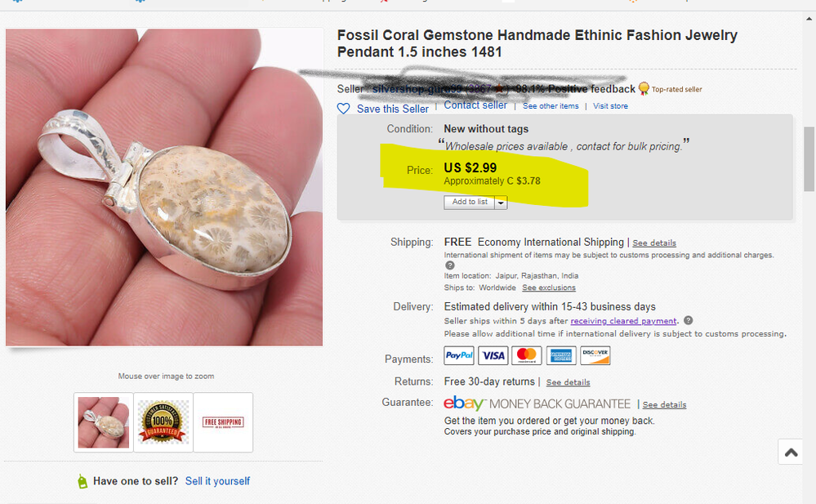Click the American Express payment icon
816x504 pixels.
560,355
